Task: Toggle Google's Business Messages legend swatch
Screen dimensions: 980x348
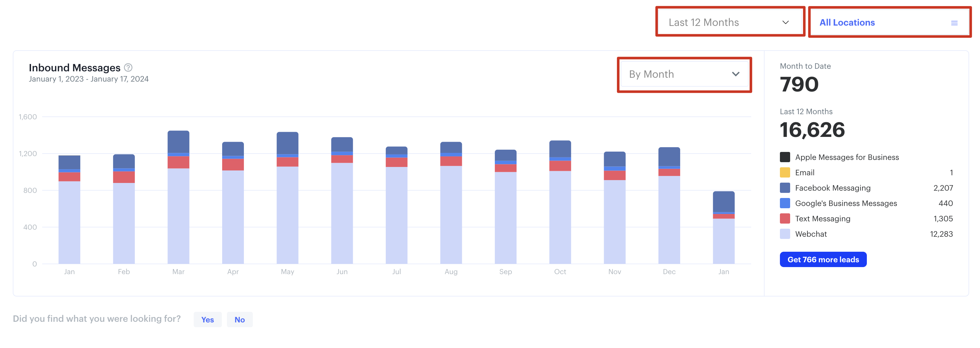Action: tap(784, 203)
